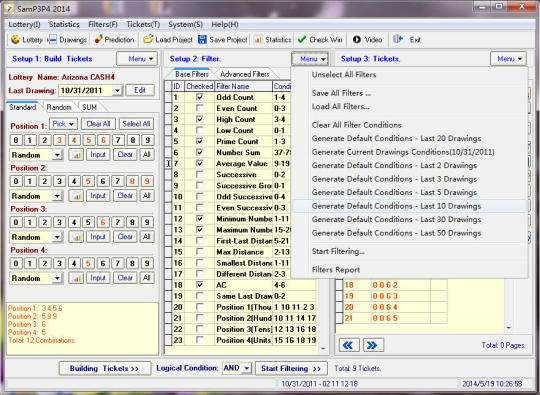
Task: Click the Position 4 All button
Action: pos(147,278)
